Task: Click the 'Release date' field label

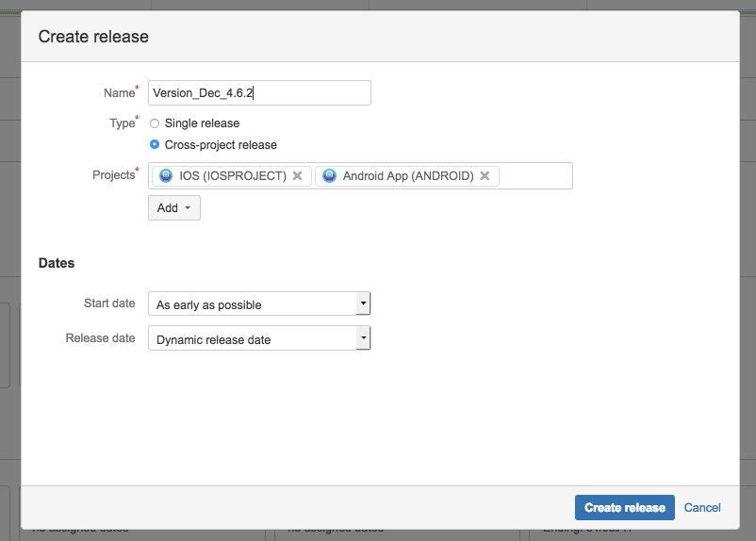Action: pos(100,338)
